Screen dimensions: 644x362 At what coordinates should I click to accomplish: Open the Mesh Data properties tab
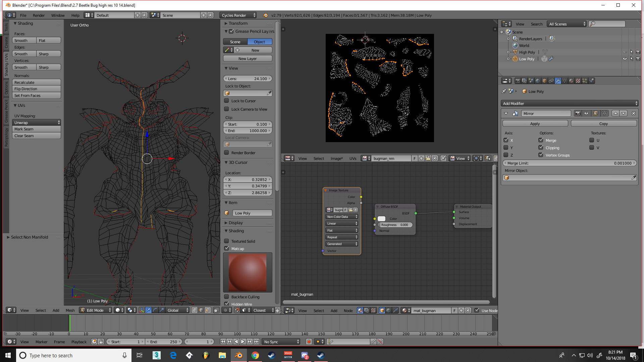click(x=565, y=81)
